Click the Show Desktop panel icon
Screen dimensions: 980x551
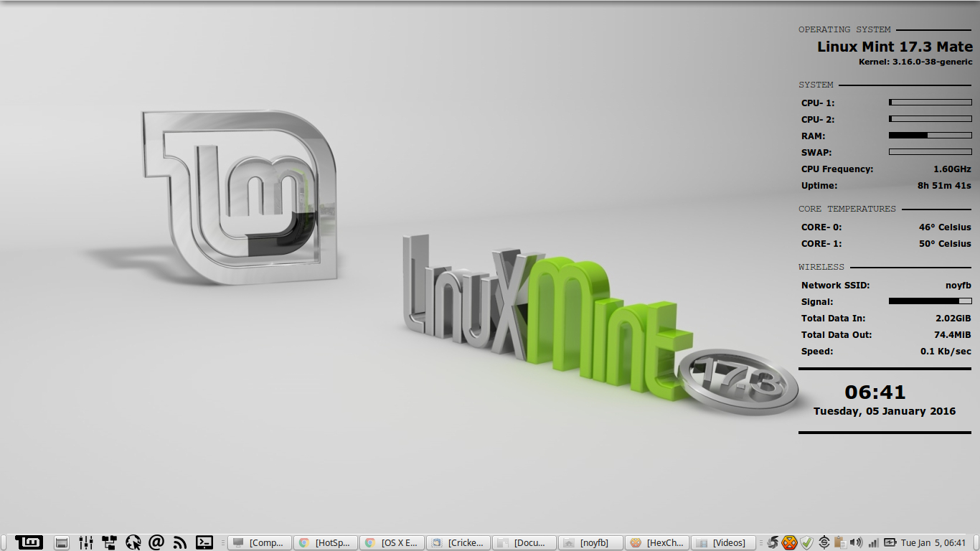coord(62,543)
